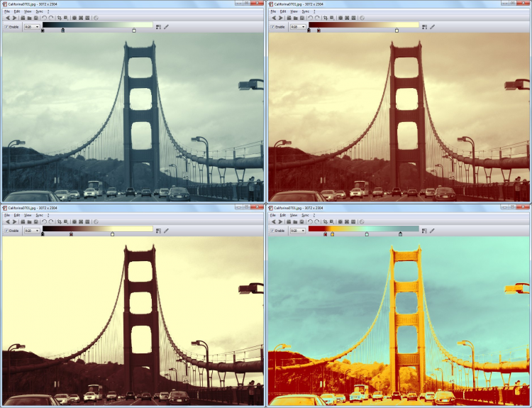Click rotate counterclockwise in the sepia window toolbar
Screen dimensions: 532x408
point(310,18)
